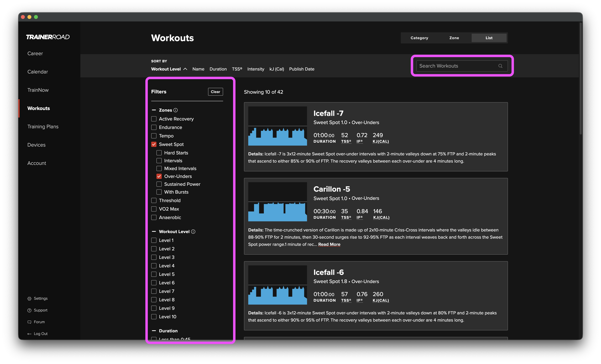Open Devices in the sidebar
This screenshot has height=364, width=601.
36,145
